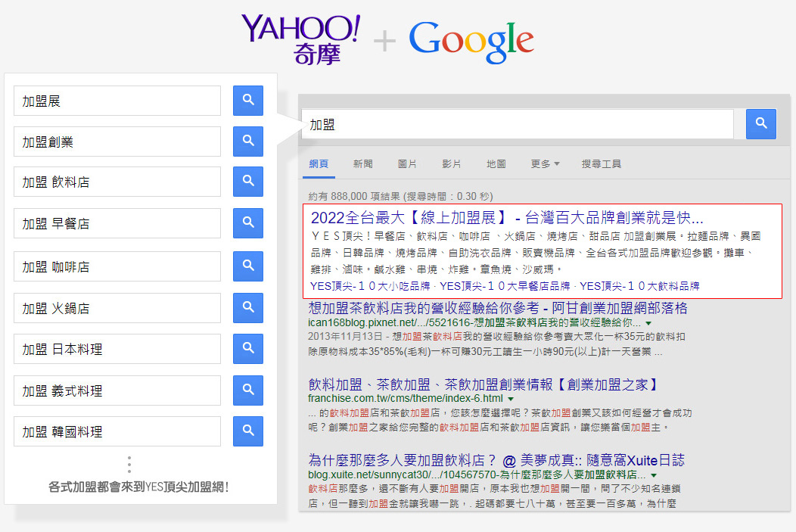Click the search button beside 加盟 義式料理
Screen dimensions: 796x532
[x=247, y=390]
